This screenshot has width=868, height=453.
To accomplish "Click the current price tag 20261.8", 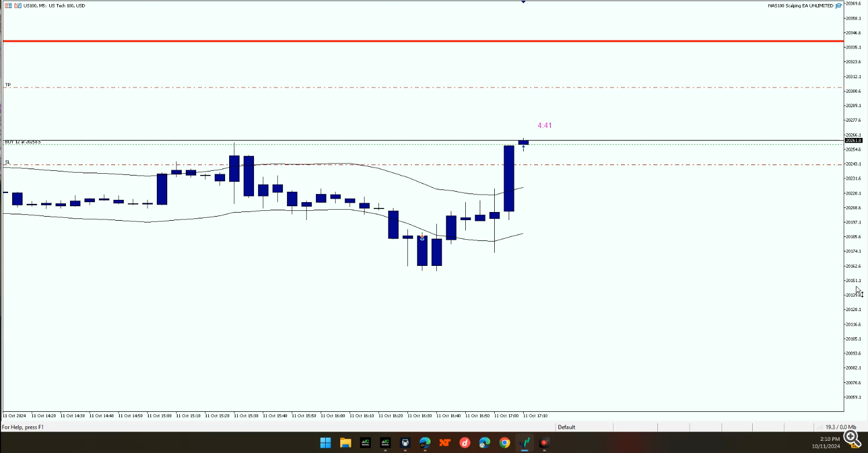I will coord(854,140).
